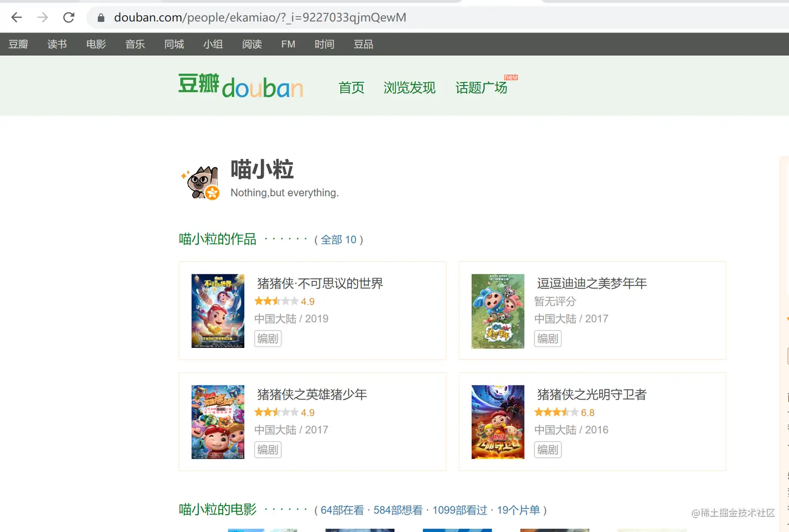Open 音乐 in the top navigation
The width and height of the screenshot is (789, 532).
[135, 44]
